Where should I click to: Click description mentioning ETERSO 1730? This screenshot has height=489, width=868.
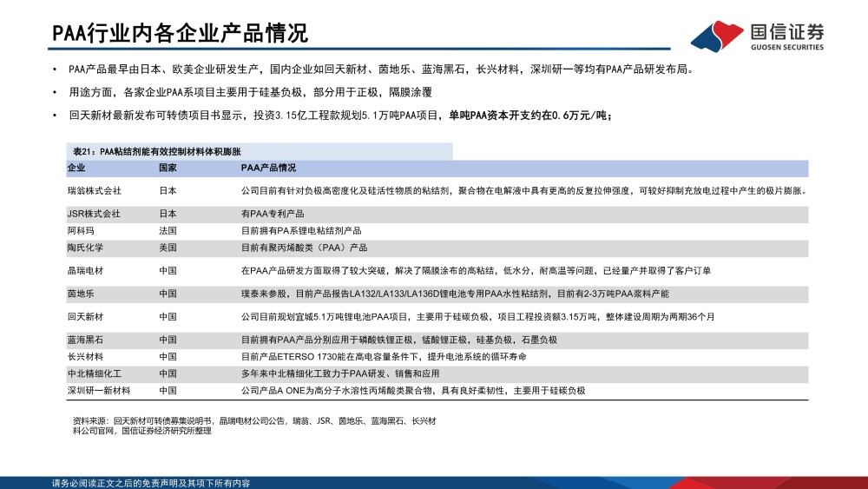384,357
